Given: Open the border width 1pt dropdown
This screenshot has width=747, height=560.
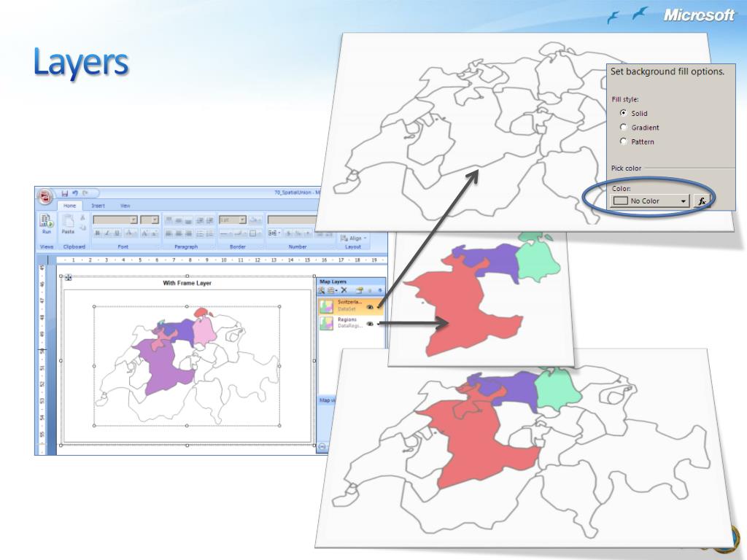Looking at the screenshot, I should 233,219.
